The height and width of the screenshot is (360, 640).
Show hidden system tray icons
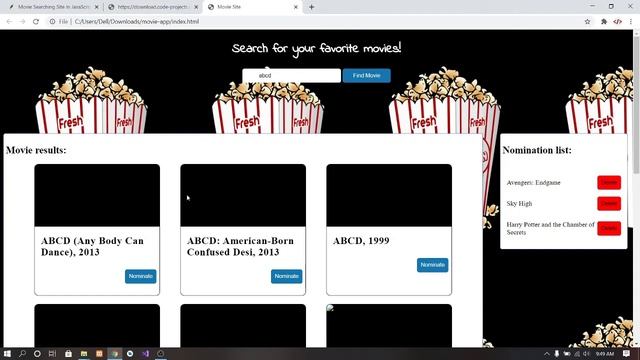pyautogui.click(x=547, y=353)
